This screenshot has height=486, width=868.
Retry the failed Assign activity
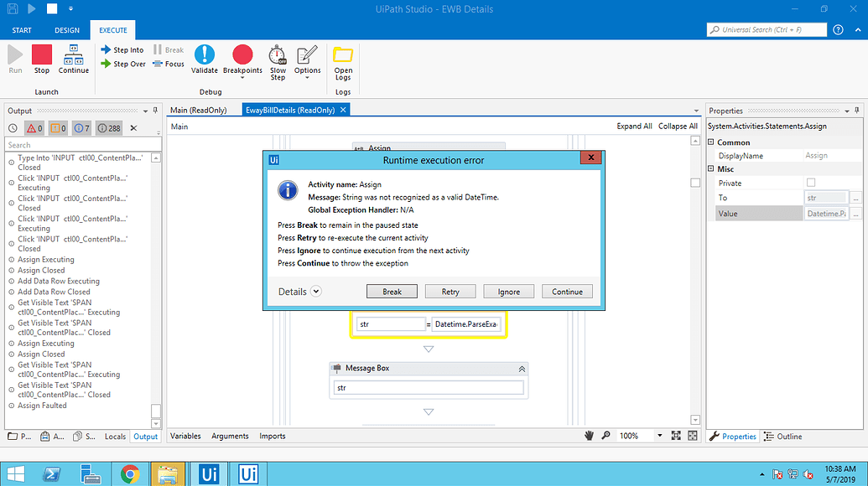[450, 291]
